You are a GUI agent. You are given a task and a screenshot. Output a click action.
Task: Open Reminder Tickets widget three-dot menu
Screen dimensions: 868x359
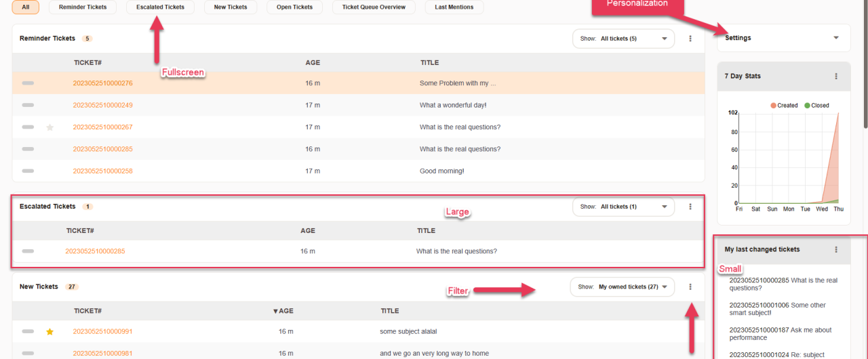(690, 39)
